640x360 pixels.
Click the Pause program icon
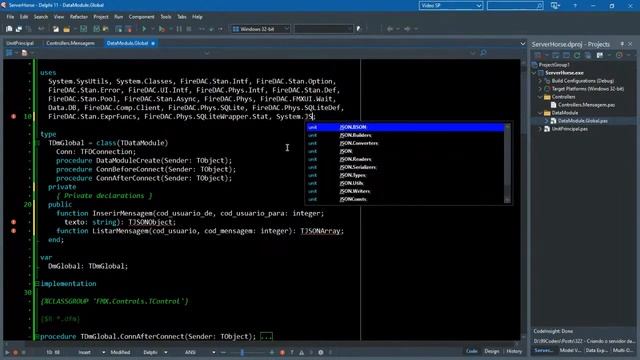(179, 29)
